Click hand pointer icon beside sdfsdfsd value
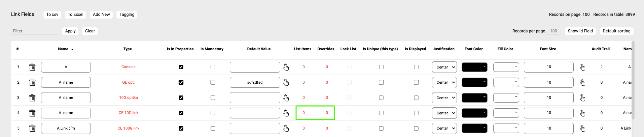This screenshot has height=137, width=644. pos(286,82)
